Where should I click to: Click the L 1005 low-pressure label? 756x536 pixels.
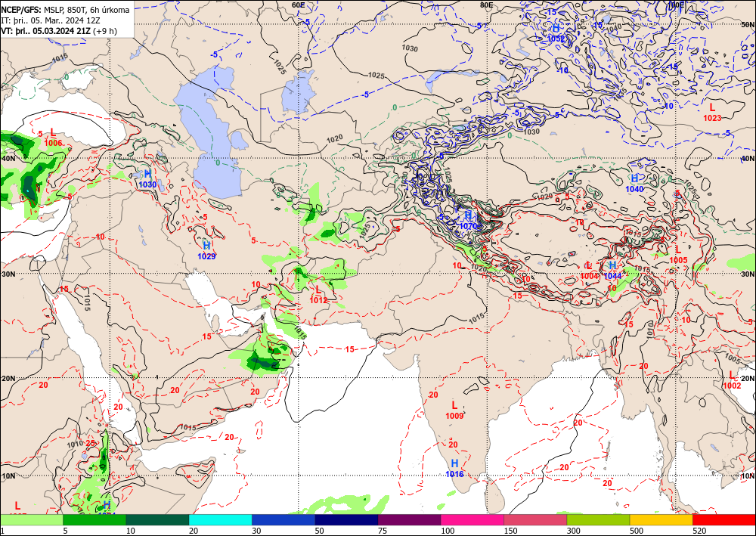click(678, 255)
